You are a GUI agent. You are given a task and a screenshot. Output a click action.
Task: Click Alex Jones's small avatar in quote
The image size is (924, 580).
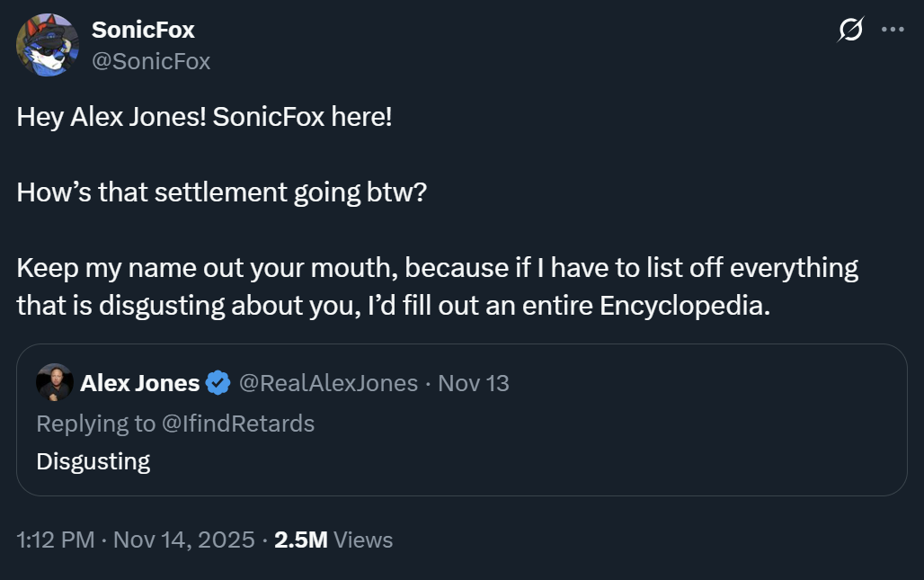(x=55, y=383)
